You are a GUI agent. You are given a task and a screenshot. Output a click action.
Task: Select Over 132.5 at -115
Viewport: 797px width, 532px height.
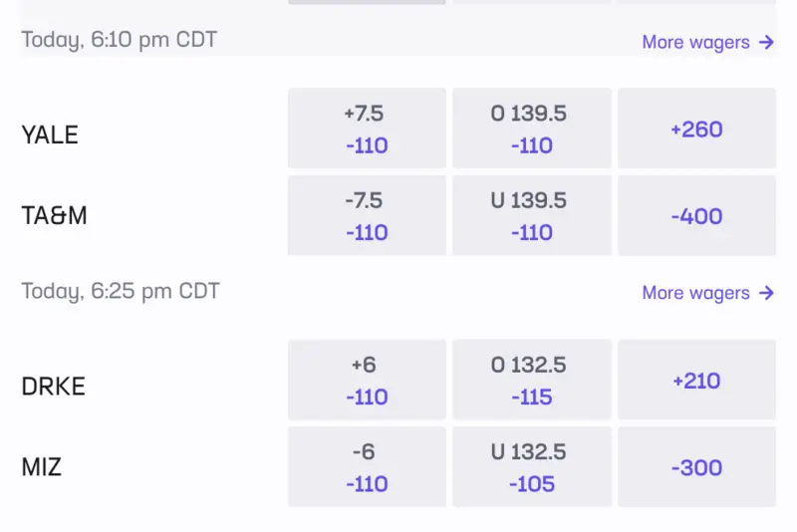tap(531, 380)
